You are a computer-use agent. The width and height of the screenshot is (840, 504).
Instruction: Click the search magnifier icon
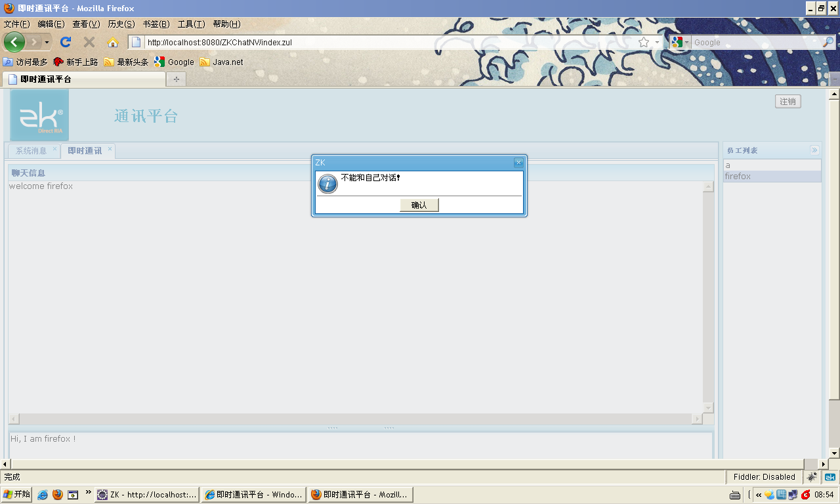(x=828, y=42)
